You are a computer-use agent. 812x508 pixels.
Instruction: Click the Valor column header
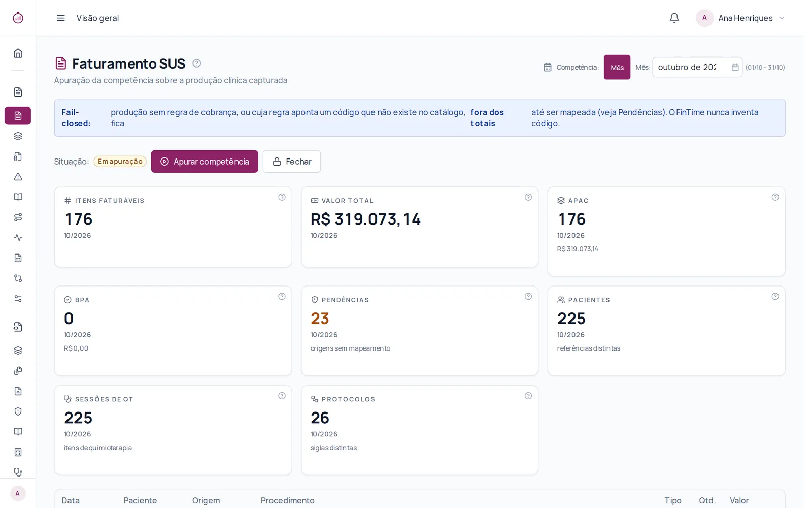pyautogui.click(x=739, y=500)
